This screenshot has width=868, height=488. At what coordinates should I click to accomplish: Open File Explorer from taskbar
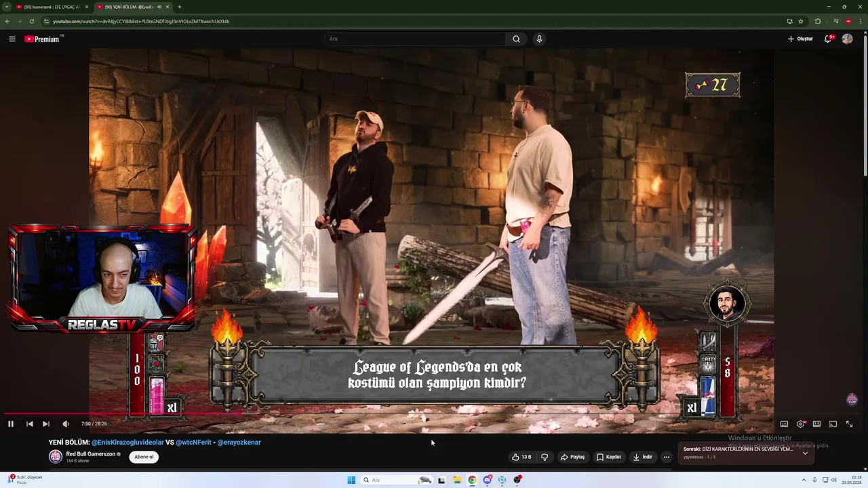[x=456, y=480]
